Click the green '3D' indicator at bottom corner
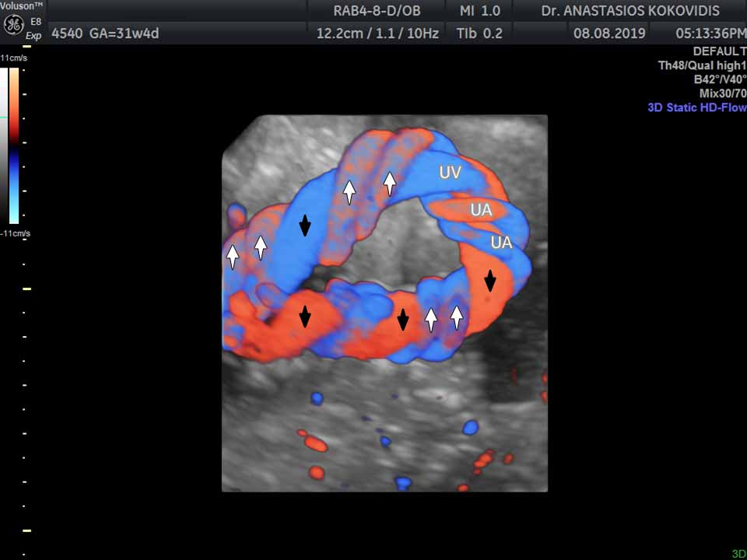The width and height of the screenshot is (747, 560). tap(739, 553)
